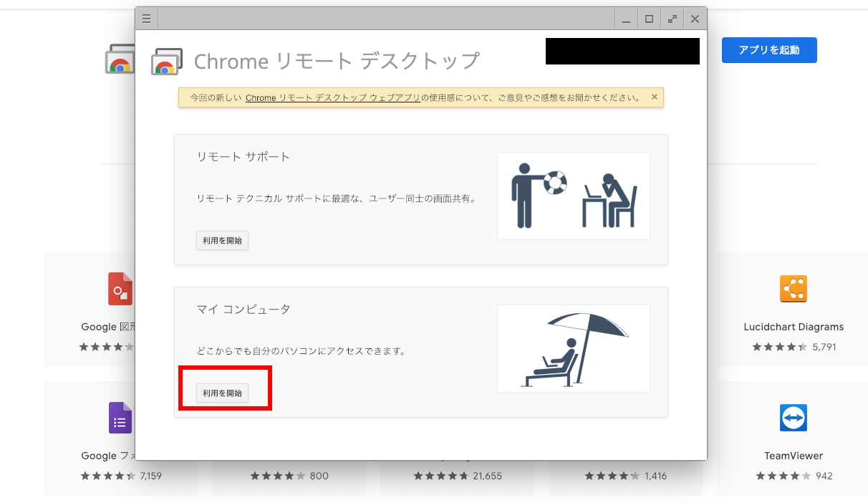Open the hamburger menu in Chrome Remote Desktop window
The width and height of the screenshot is (868, 503).
pos(146,19)
